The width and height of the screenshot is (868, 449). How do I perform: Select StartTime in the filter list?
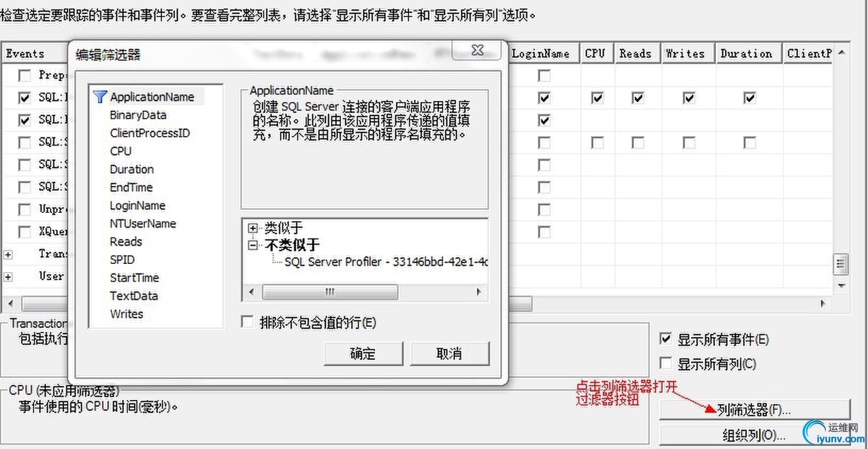pyautogui.click(x=134, y=278)
